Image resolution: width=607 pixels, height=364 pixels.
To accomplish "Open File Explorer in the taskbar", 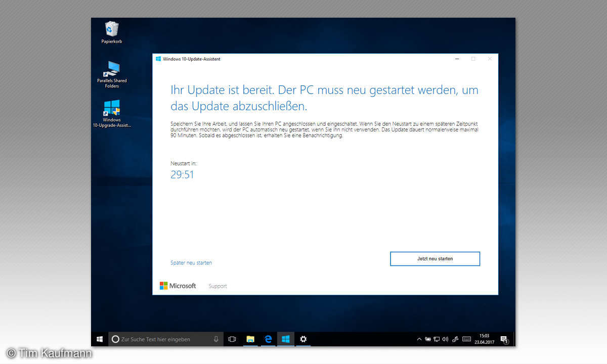I will point(250,339).
